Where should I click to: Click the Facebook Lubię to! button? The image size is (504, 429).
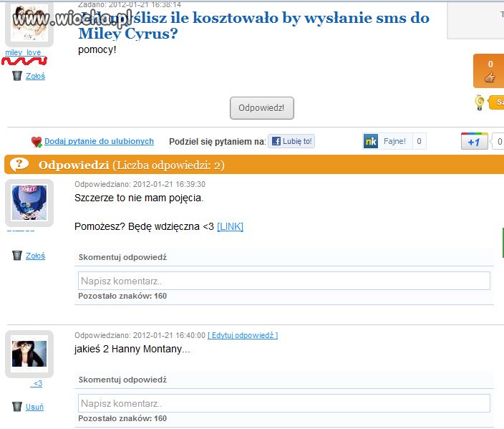291,141
